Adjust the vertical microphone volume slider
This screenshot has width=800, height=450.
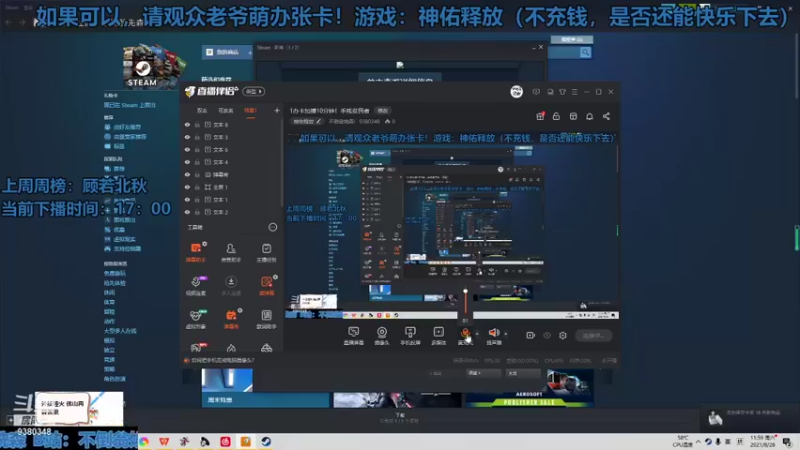pos(465,304)
